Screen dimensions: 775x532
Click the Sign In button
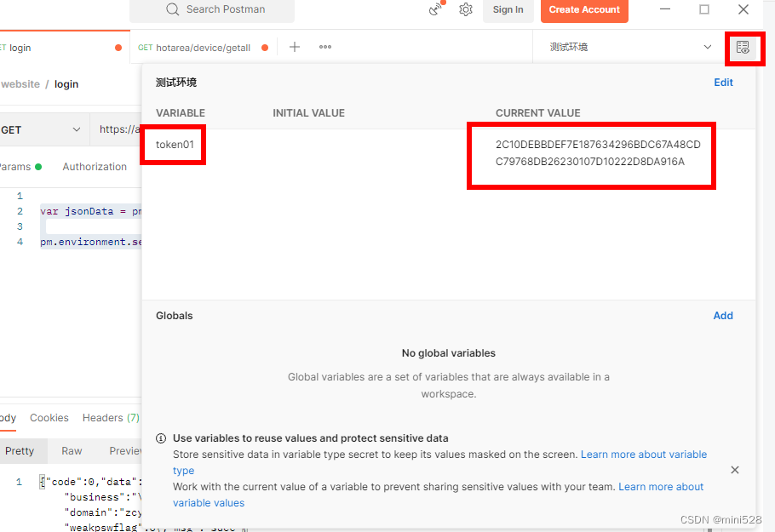508,9
